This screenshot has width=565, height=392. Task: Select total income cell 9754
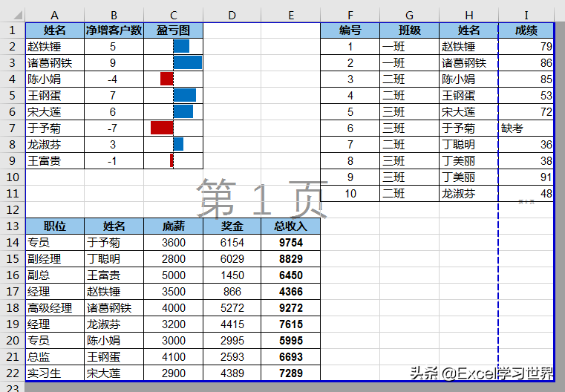click(x=291, y=243)
